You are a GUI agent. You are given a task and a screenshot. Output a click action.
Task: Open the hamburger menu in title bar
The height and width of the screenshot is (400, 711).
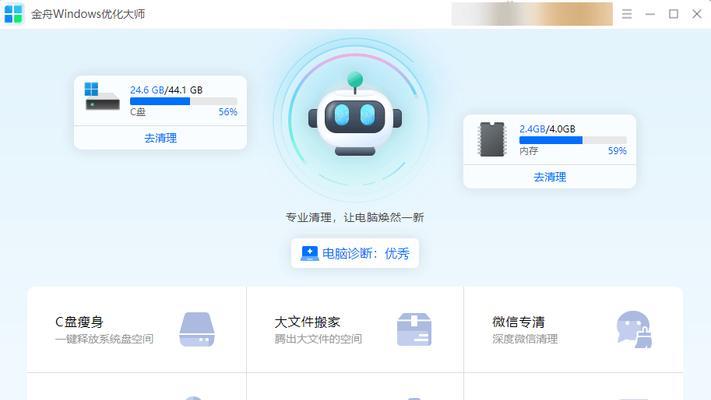point(627,14)
